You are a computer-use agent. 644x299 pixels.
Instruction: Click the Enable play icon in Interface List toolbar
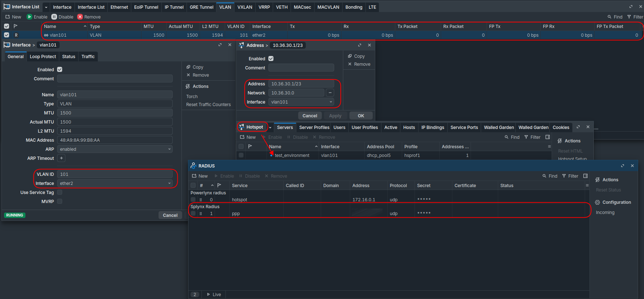click(x=29, y=17)
